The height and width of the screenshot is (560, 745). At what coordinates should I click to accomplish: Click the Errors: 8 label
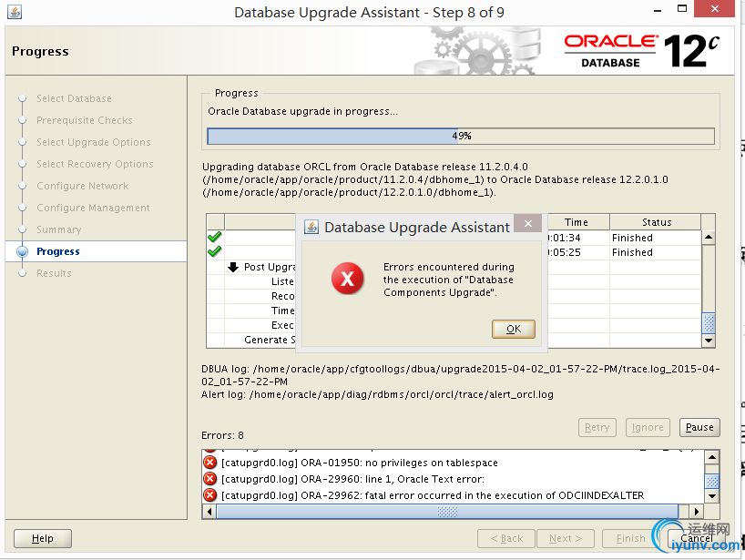pos(222,435)
